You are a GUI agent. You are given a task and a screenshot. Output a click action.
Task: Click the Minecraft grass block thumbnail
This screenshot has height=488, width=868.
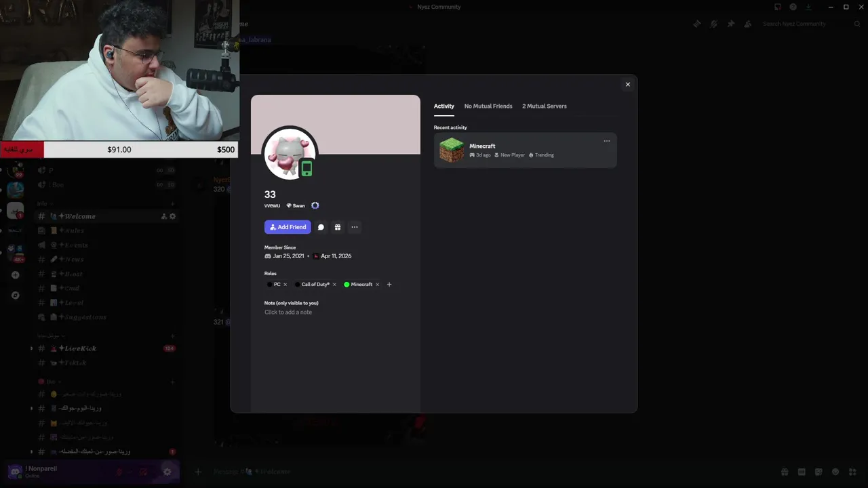coord(452,150)
